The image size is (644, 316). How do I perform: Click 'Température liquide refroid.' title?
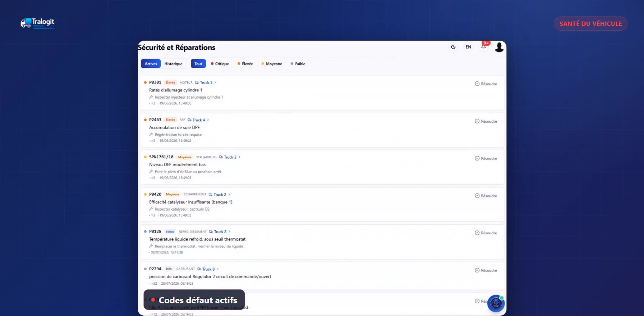(197, 239)
